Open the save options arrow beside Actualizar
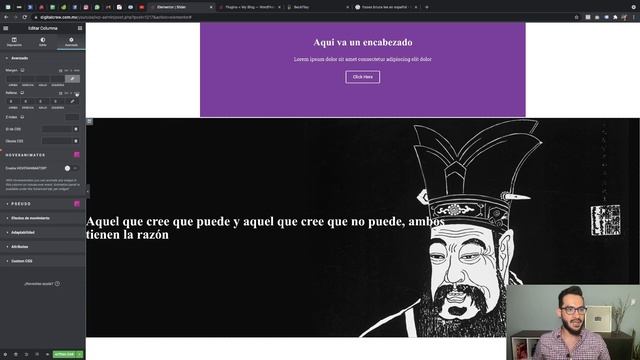 [x=80, y=354]
